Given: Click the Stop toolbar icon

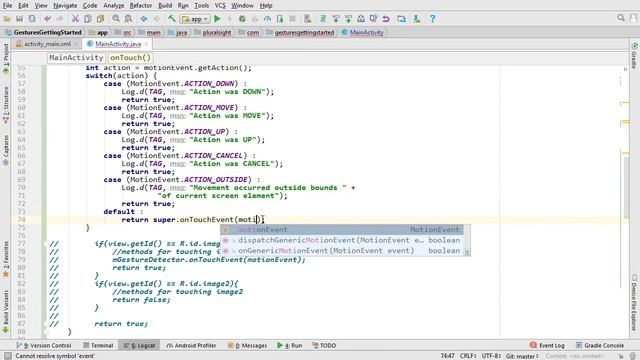Looking at the screenshot, I should [293, 19].
